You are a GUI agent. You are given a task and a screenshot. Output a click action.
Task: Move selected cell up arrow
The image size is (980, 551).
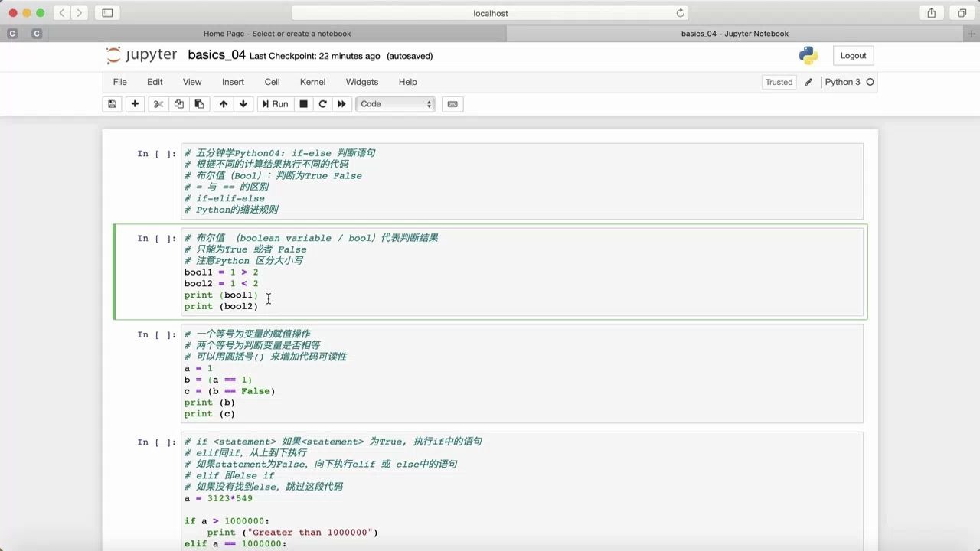pos(224,104)
